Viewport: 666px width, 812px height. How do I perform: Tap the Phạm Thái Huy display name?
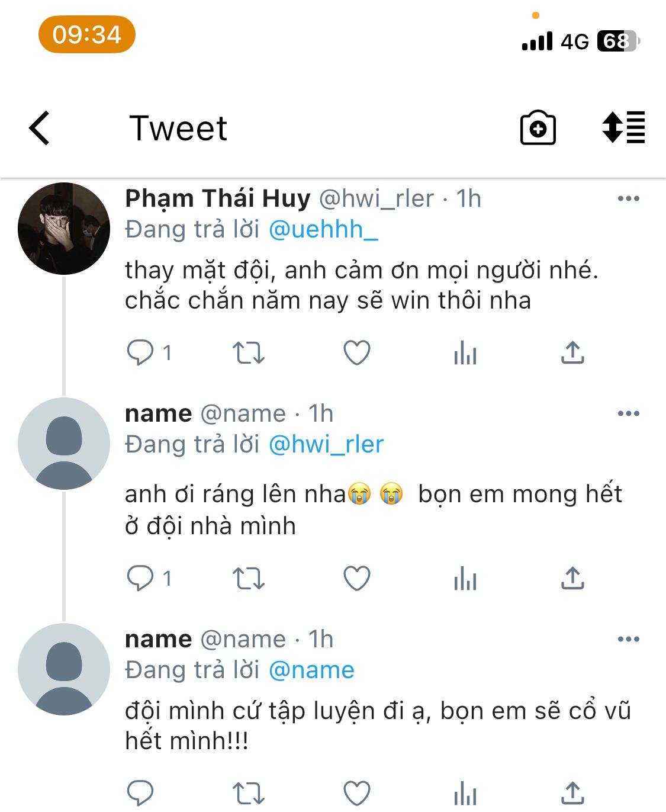pyautogui.click(x=217, y=198)
